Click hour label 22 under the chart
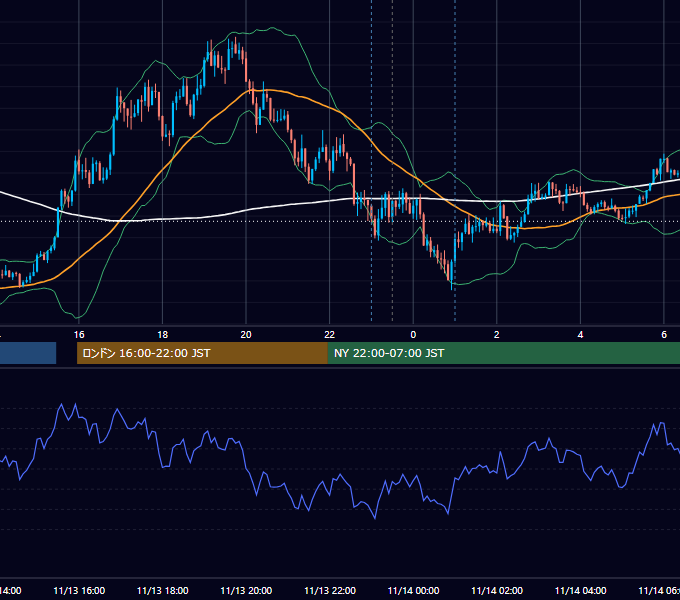Screen dimensions: 680x600 pos(330,335)
